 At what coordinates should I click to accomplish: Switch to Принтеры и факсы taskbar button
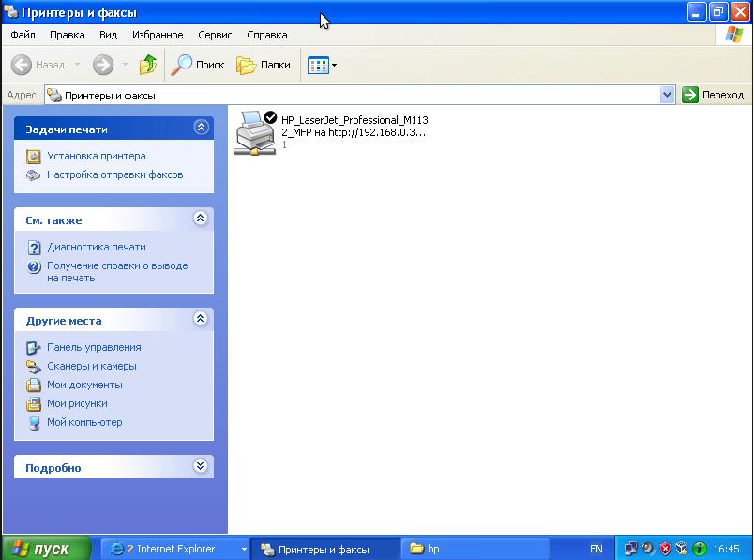click(x=325, y=549)
